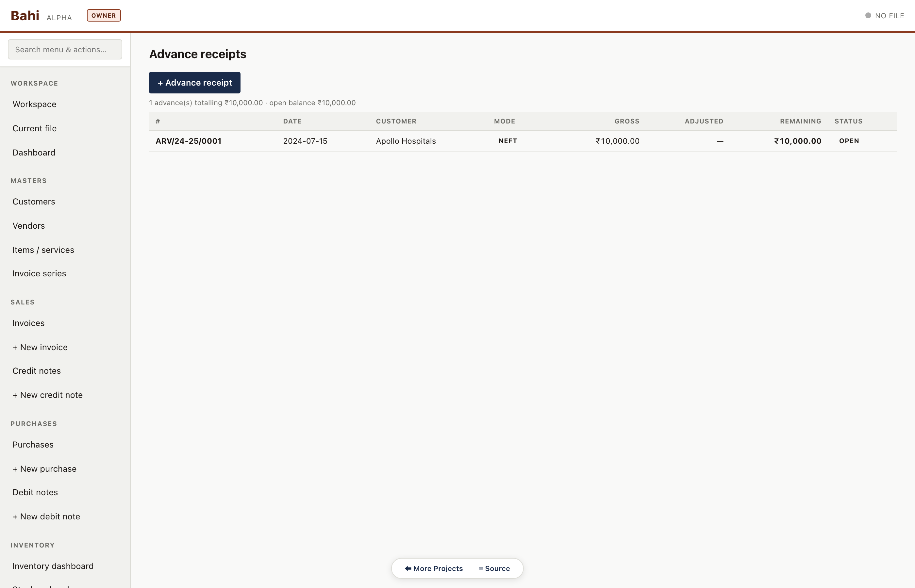Click the Bahi logo

[x=25, y=16]
